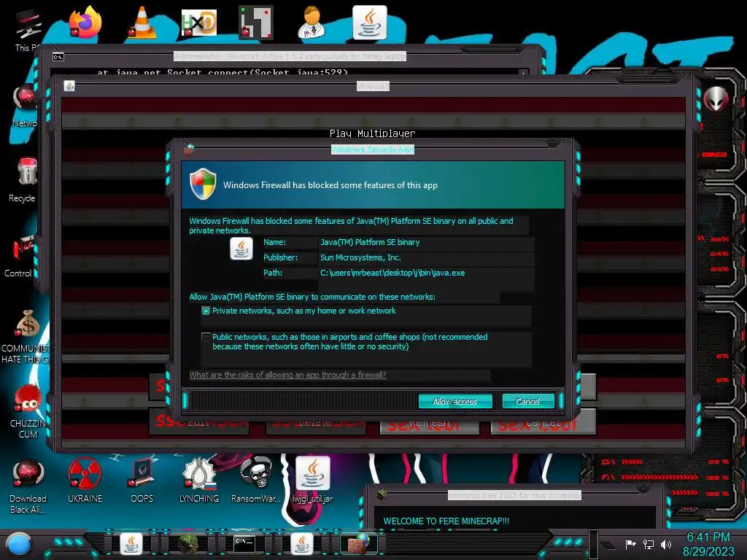Viewport: 747px width, 560px height.
Task: Open Action Center flag tray icon
Action: tap(631, 544)
